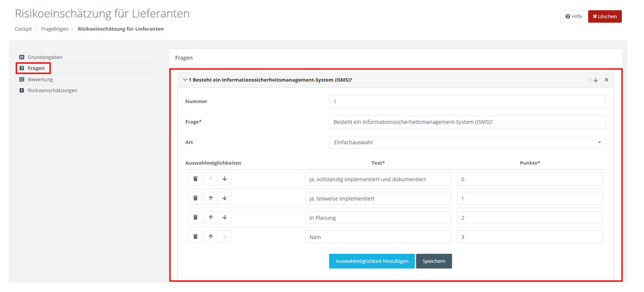Open Grundangaben in the sidebar
The image size is (644, 292).
(45, 57)
